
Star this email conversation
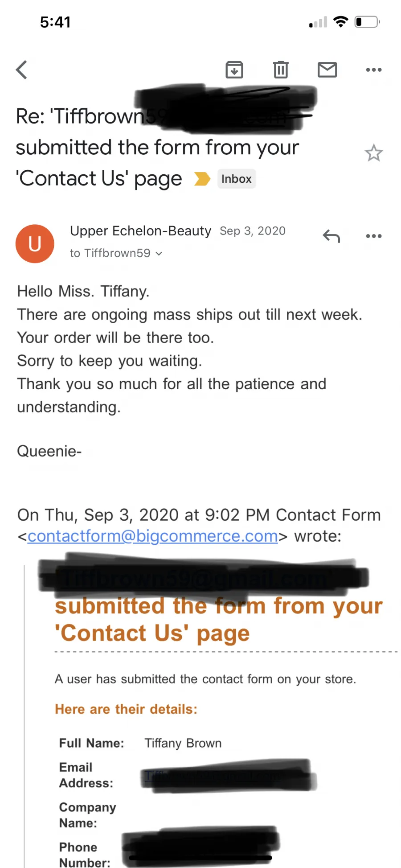373,153
